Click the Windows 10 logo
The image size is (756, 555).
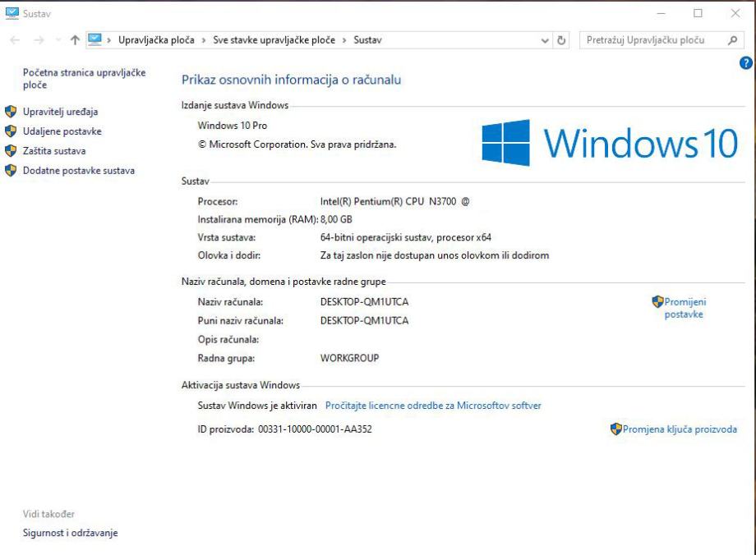(610, 143)
